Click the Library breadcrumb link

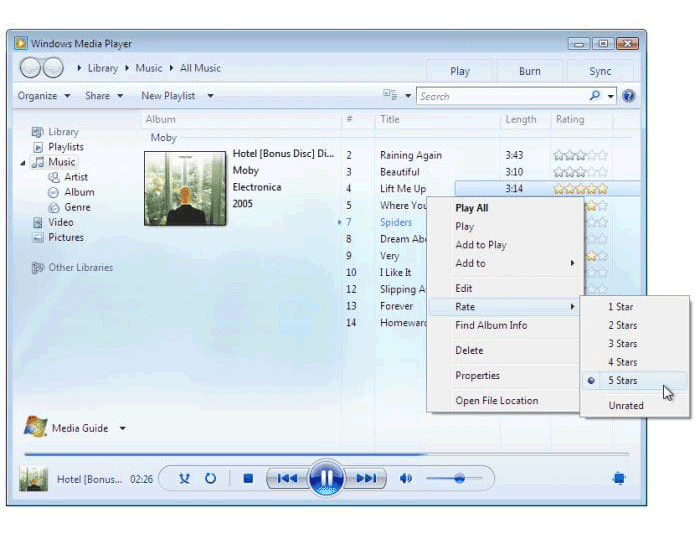tap(103, 68)
